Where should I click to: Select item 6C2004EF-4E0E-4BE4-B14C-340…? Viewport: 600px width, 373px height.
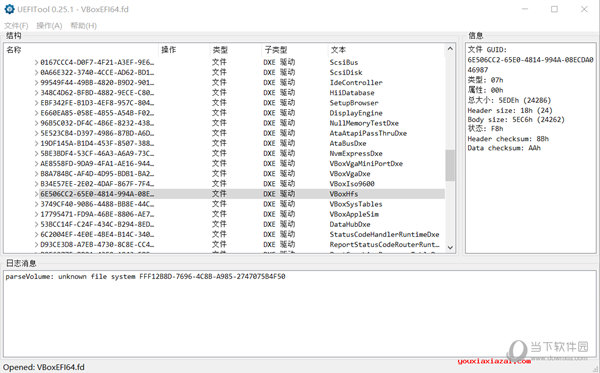point(97,235)
